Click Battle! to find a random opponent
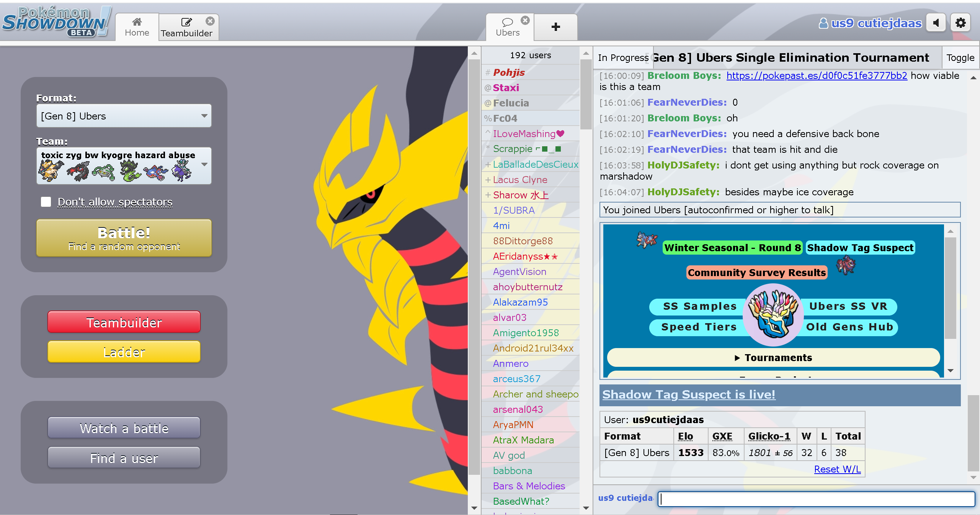 [124, 238]
